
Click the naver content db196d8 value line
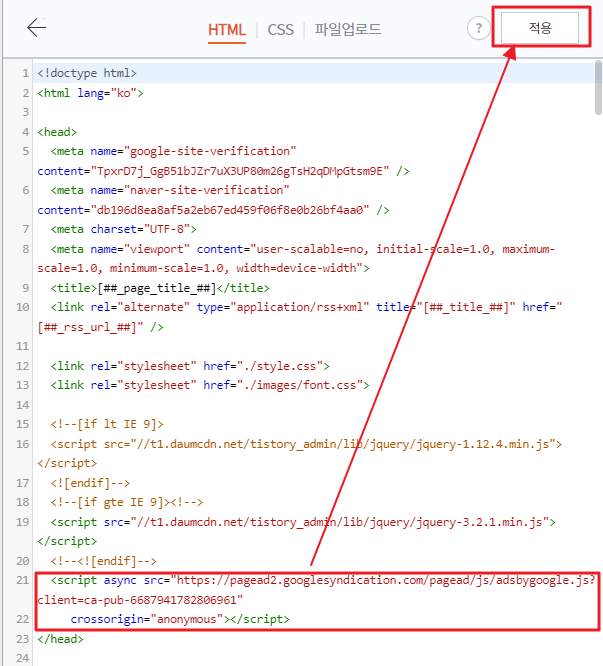(x=213, y=210)
